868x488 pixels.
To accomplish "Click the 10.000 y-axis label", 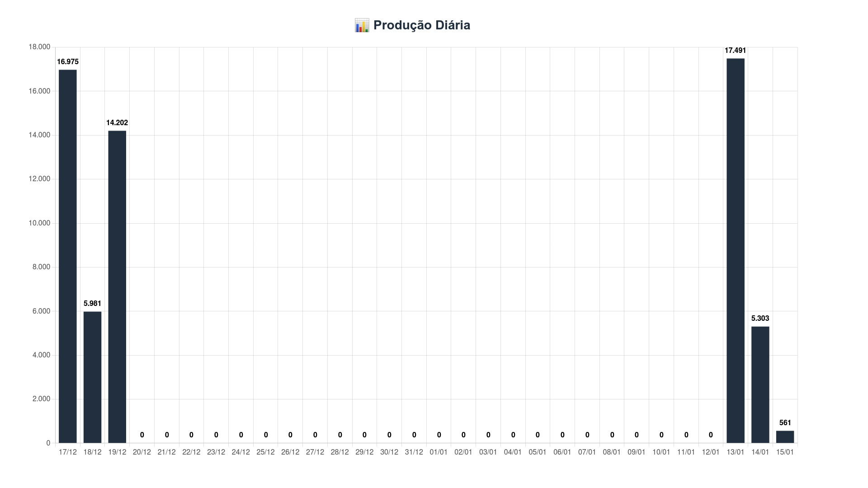I will click(39, 223).
